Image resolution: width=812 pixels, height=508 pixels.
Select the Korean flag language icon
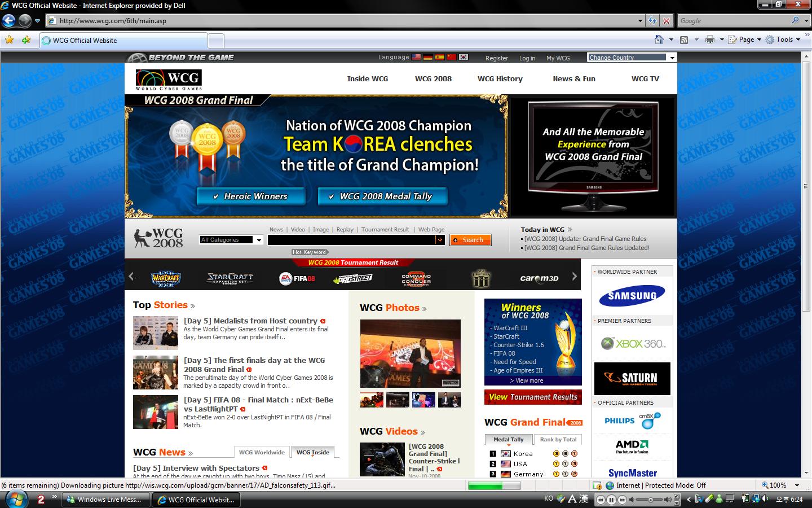point(464,57)
